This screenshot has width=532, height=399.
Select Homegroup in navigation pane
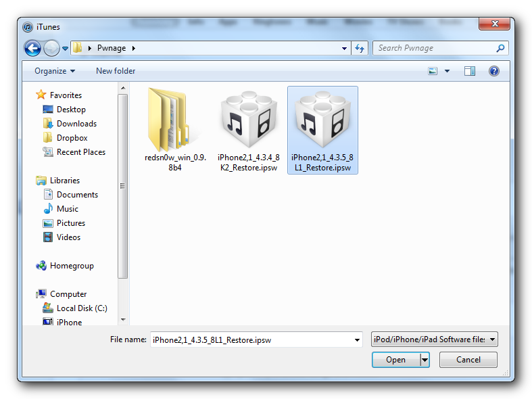point(72,266)
